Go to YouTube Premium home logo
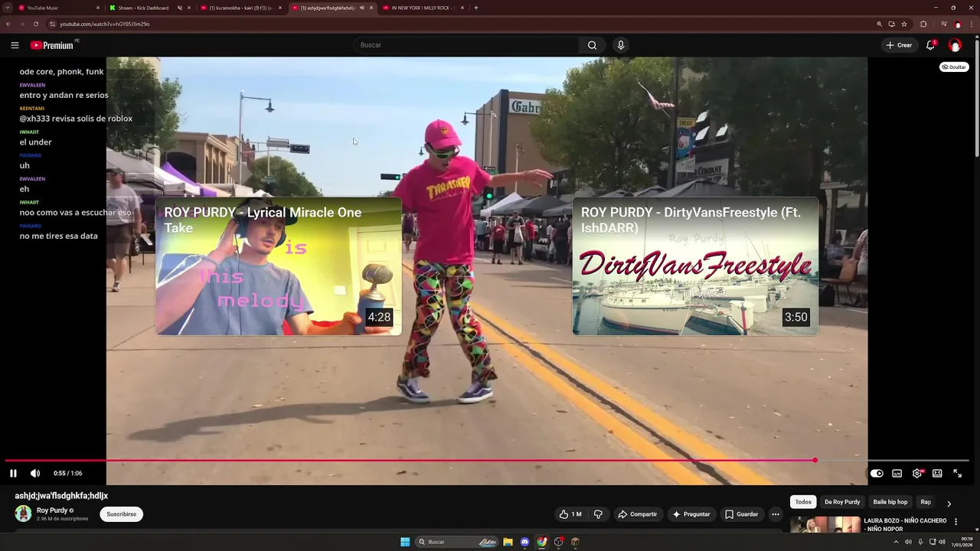Screen dimensions: 980x551 click(x=54, y=45)
